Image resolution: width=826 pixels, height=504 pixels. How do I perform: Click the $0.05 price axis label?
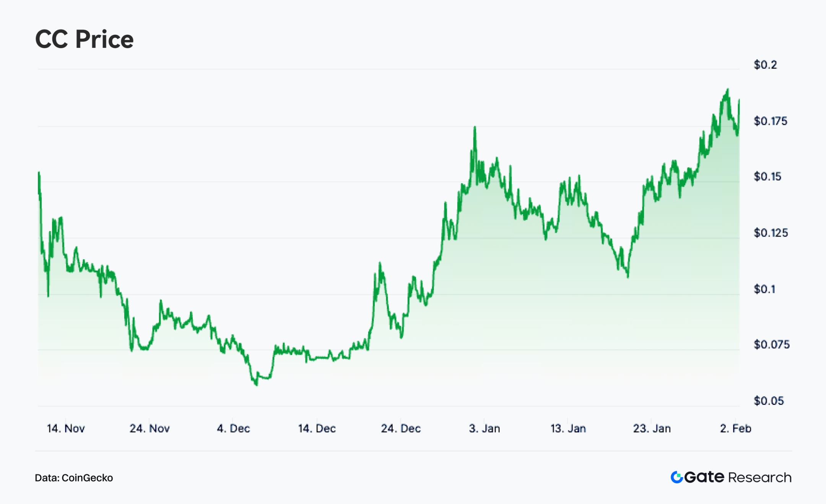pyautogui.click(x=769, y=401)
